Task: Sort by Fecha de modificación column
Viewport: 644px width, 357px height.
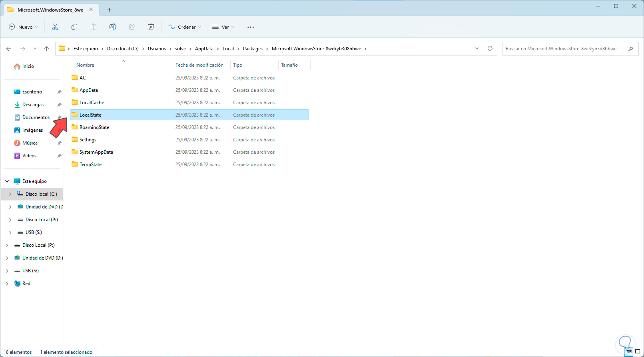Action: click(199, 65)
